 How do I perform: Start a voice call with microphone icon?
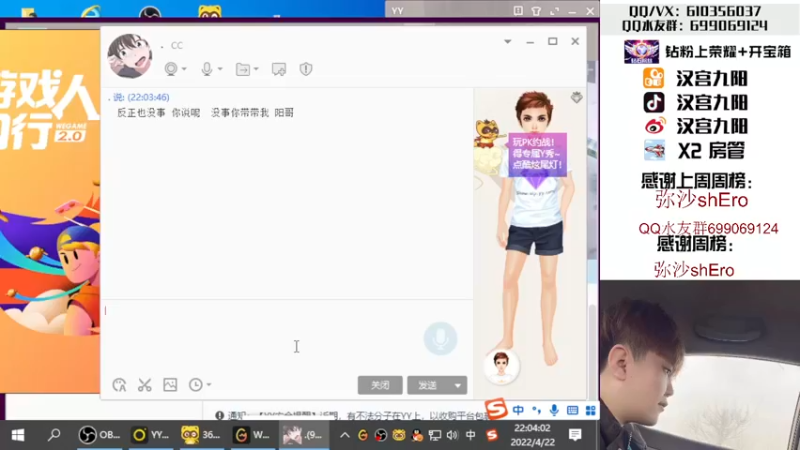tap(207, 69)
